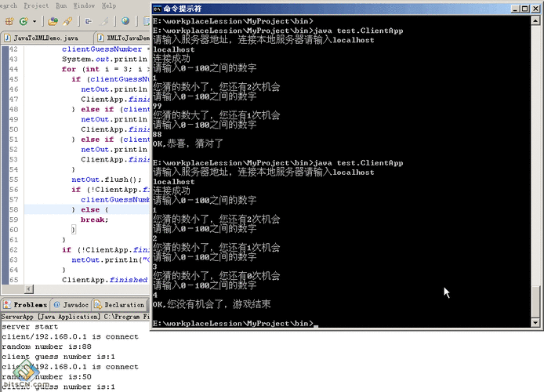544x392 pixels.
Task: Click the second 'java test.ClientApp' command line
Action: (x=358, y=163)
